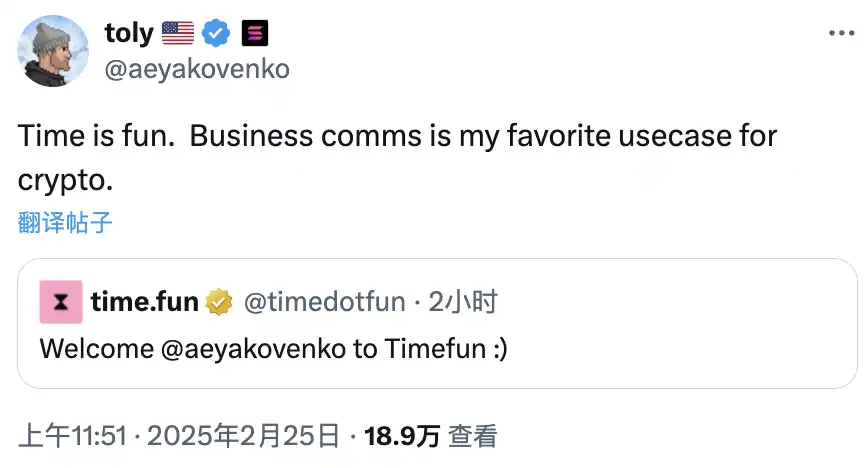Click toly's profile avatar photo

[x=53, y=50]
